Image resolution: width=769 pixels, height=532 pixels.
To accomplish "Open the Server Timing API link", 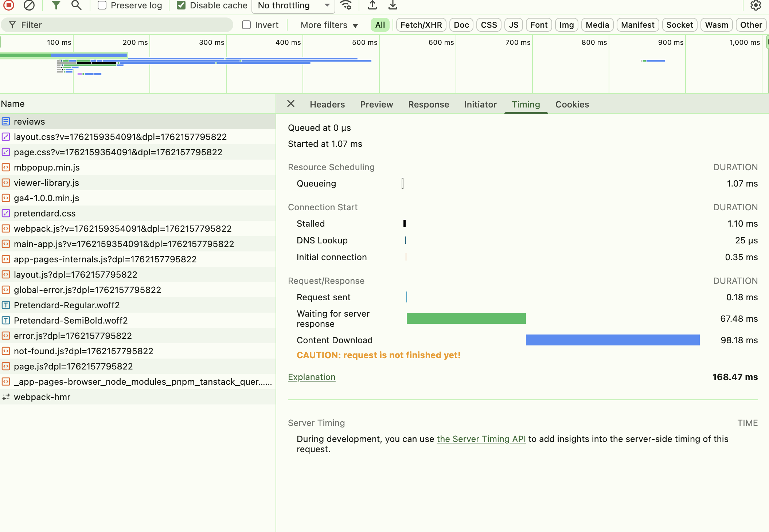I will tap(481, 439).
